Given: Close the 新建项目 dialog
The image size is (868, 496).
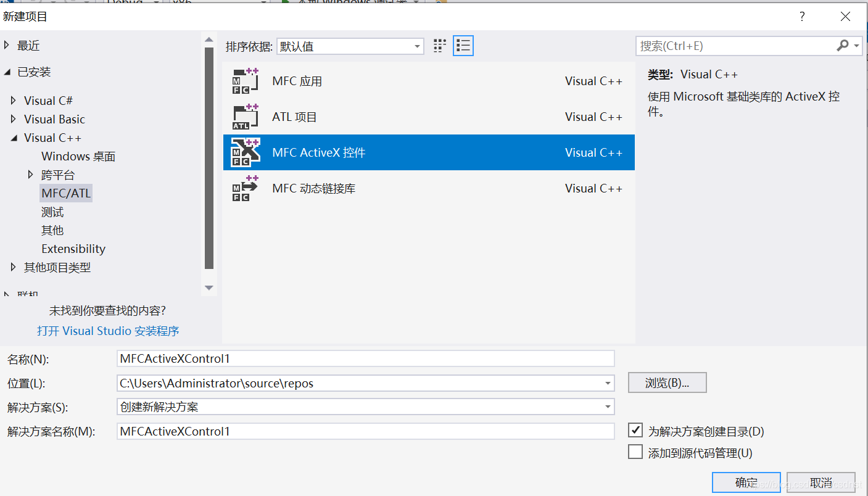Looking at the screenshot, I should (x=845, y=17).
